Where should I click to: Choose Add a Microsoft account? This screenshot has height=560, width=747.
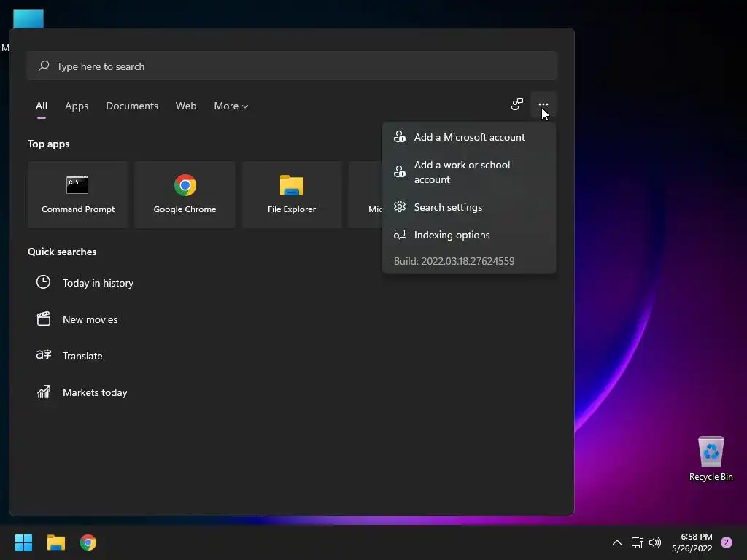click(x=469, y=137)
